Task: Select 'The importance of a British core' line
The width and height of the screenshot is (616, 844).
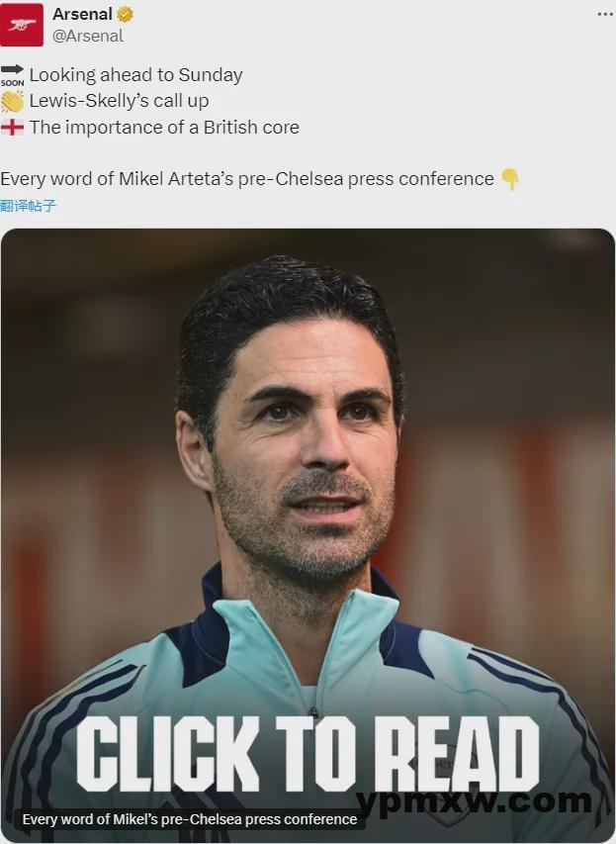Action: click(x=164, y=127)
